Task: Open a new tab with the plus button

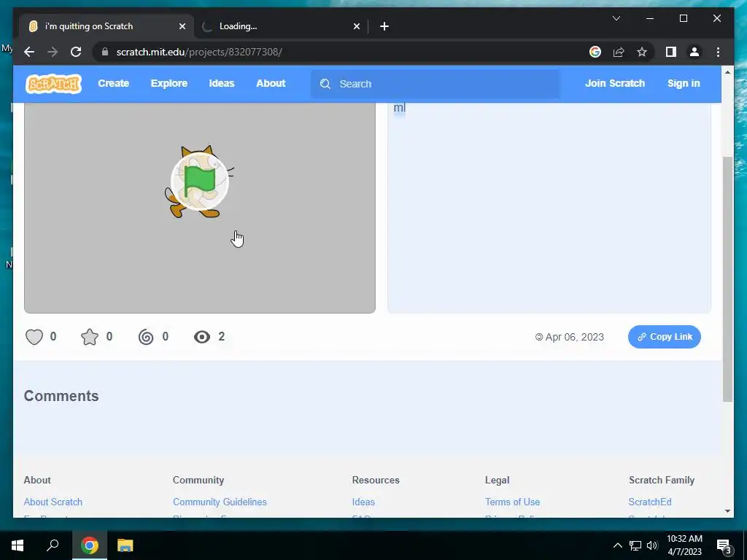Action: (384, 26)
